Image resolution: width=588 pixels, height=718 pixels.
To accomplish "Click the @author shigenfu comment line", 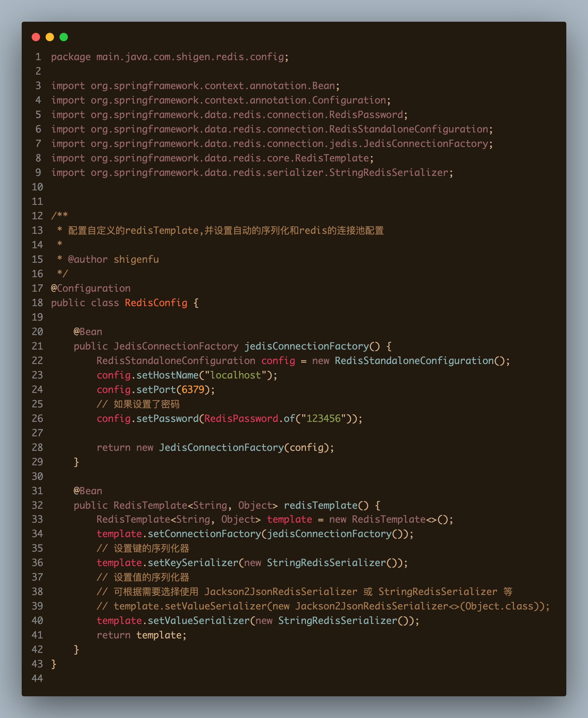I will 113,259.
